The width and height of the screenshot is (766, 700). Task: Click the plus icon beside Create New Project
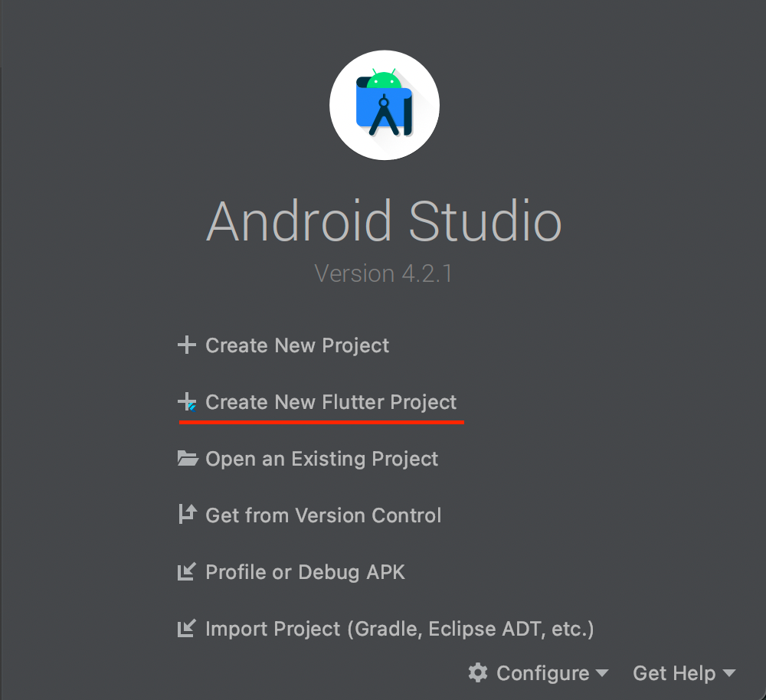click(187, 345)
